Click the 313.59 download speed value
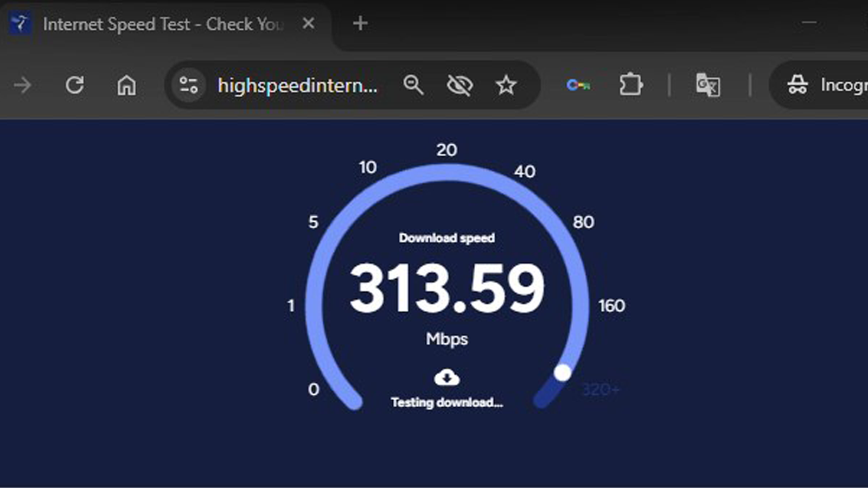This screenshot has width=868, height=488. click(447, 288)
